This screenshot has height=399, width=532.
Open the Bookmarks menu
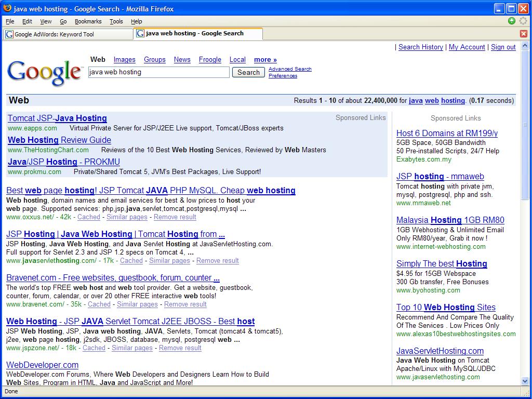coord(88,21)
